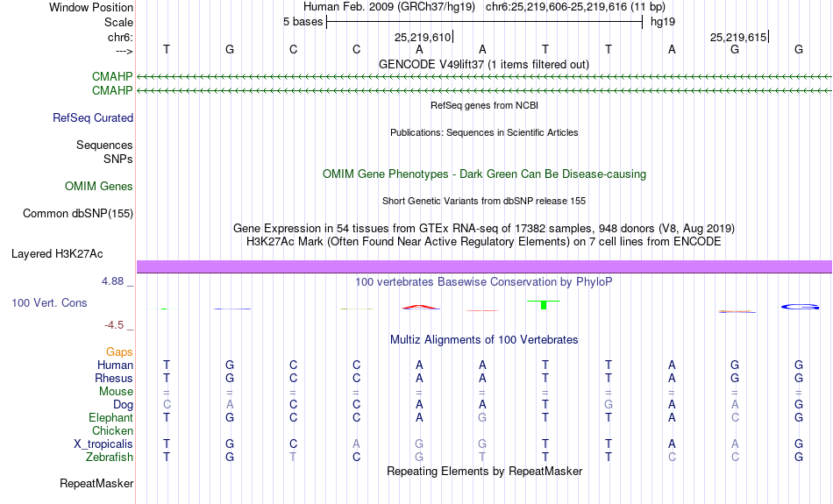
Task: Click 'Repeating Elements by RepeatMasker' title
Action: coord(484,472)
